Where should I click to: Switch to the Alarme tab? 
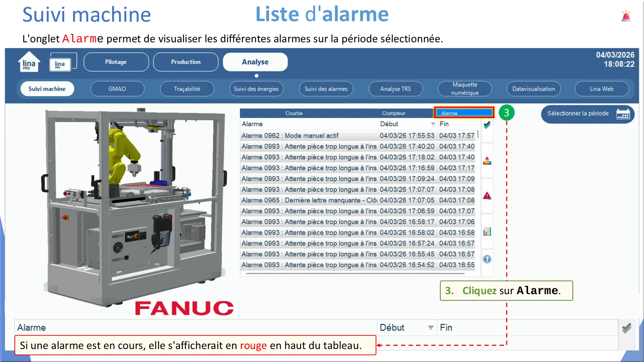464,113
